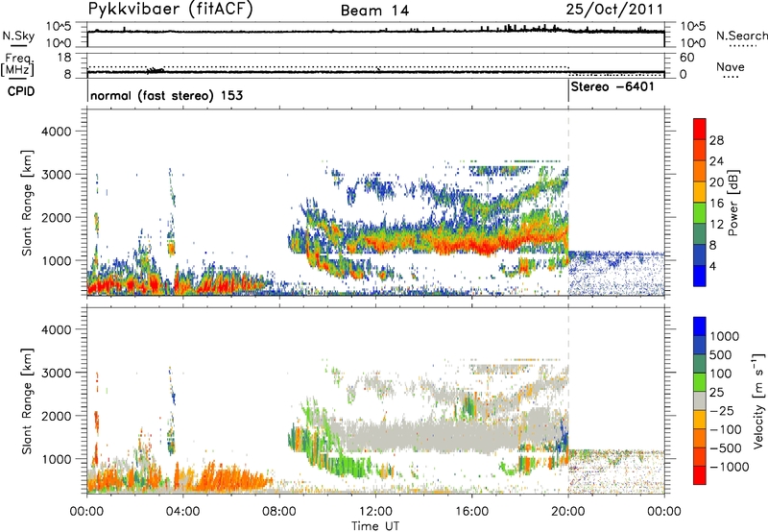This screenshot has height=532, width=768.
Task: Click the 'Freq. [MHz]' axis label
Action: pyautogui.click(x=18, y=64)
